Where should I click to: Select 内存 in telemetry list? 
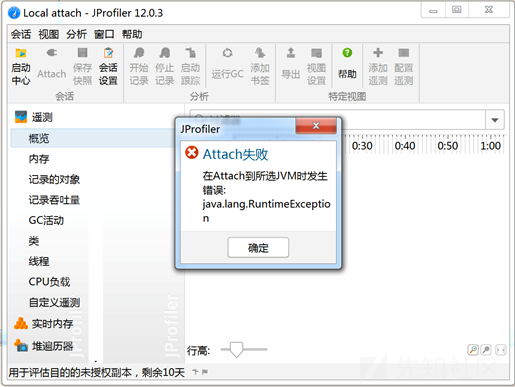(39, 159)
